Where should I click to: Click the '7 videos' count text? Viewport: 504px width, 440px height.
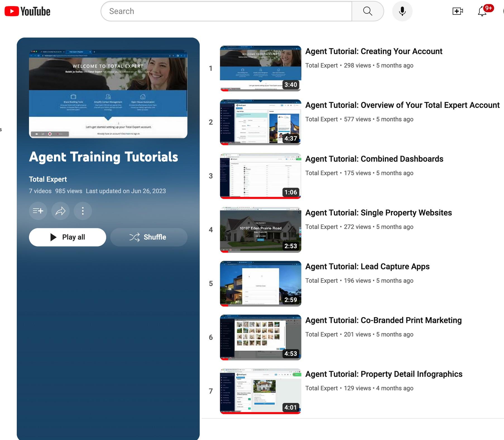40,191
